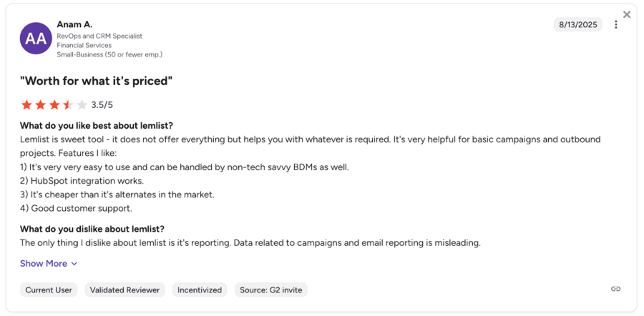The width and height of the screenshot is (644, 316).
Task: Close the review card with the X
Action: point(627,15)
